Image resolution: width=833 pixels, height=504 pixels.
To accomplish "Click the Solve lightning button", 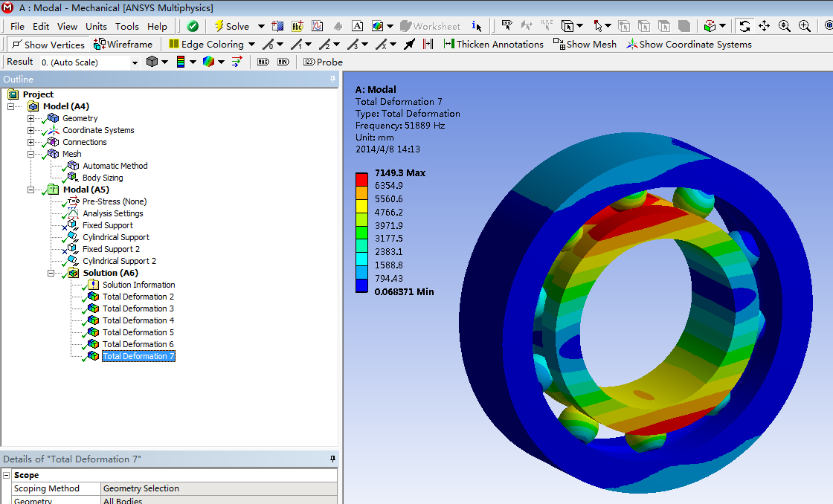I will pyautogui.click(x=231, y=26).
